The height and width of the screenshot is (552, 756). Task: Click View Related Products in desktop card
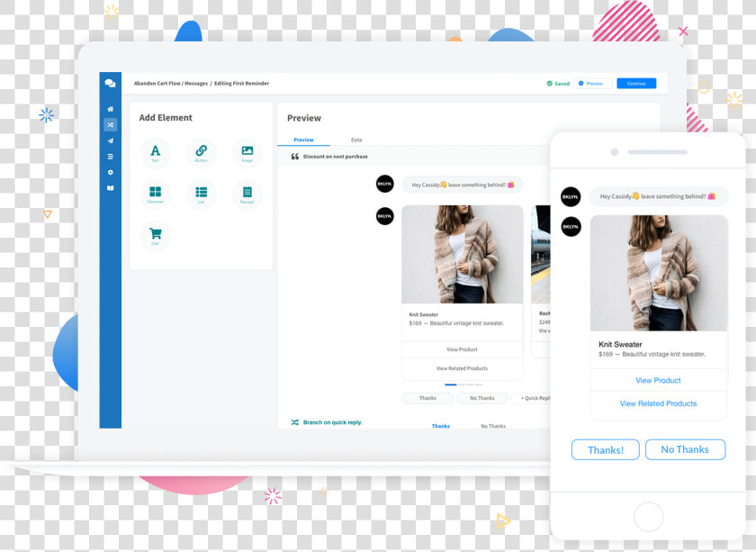(x=462, y=368)
